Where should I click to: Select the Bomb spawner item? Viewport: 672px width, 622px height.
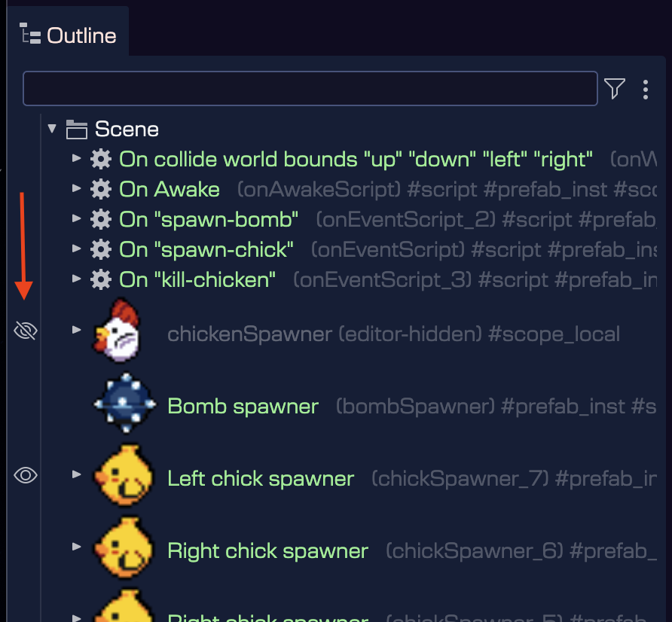coord(243,407)
